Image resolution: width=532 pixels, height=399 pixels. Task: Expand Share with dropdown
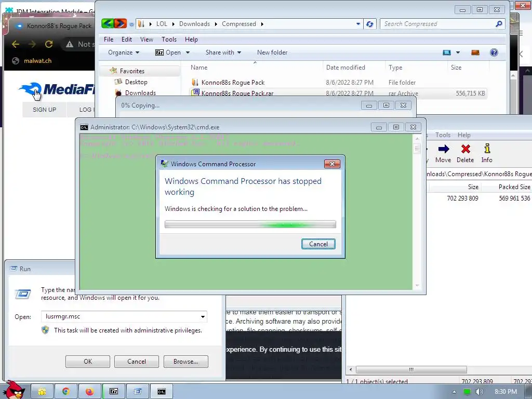(x=239, y=52)
